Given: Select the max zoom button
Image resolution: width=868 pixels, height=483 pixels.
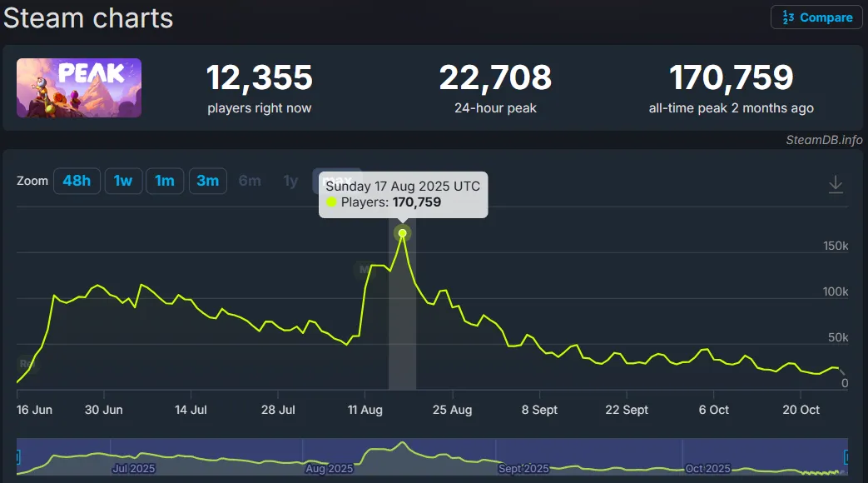Looking at the screenshot, I should (337, 181).
